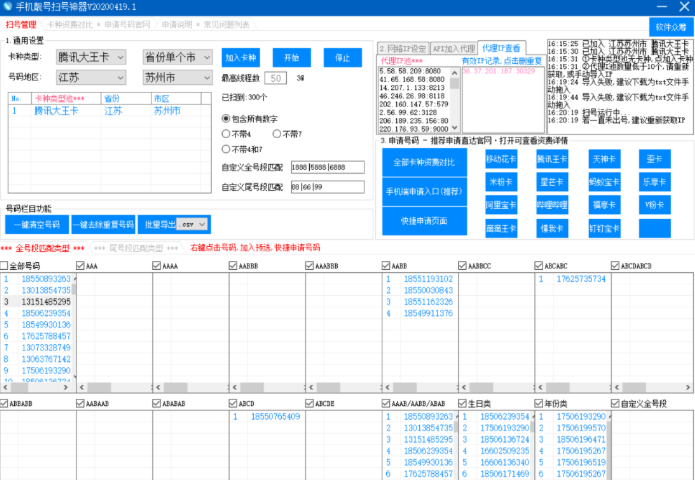
Task: Select number 17625735734 in ABCABC list
Action: coord(581,279)
